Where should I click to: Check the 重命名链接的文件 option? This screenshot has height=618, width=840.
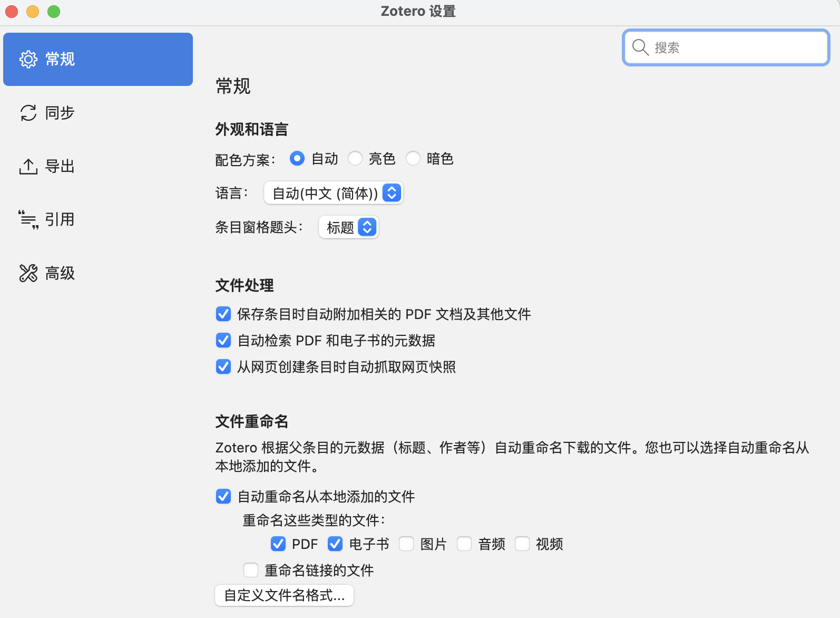251,570
